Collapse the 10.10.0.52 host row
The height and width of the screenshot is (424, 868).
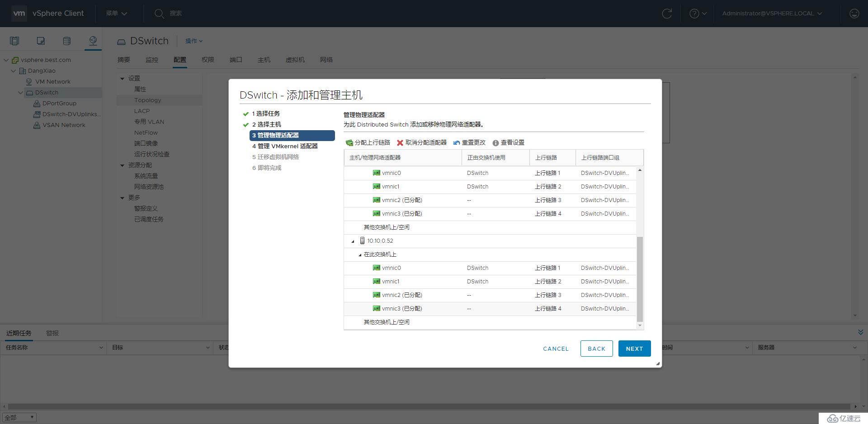353,241
